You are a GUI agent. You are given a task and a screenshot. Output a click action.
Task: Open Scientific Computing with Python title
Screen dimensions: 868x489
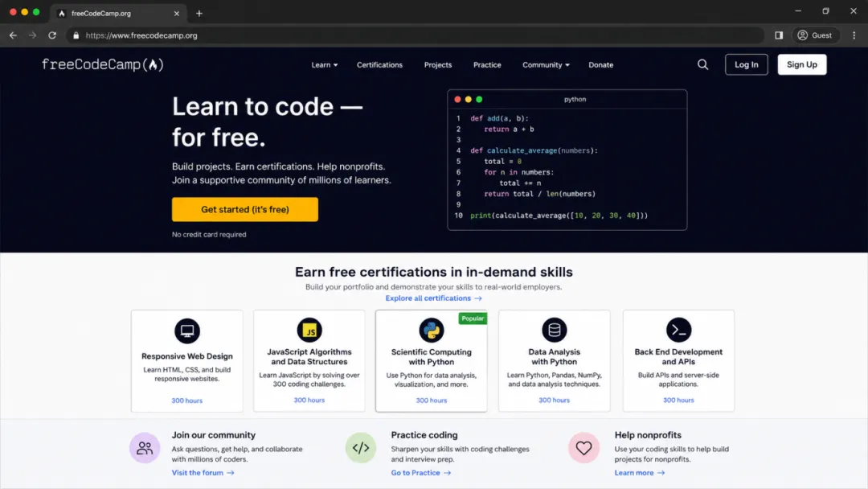click(432, 356)
